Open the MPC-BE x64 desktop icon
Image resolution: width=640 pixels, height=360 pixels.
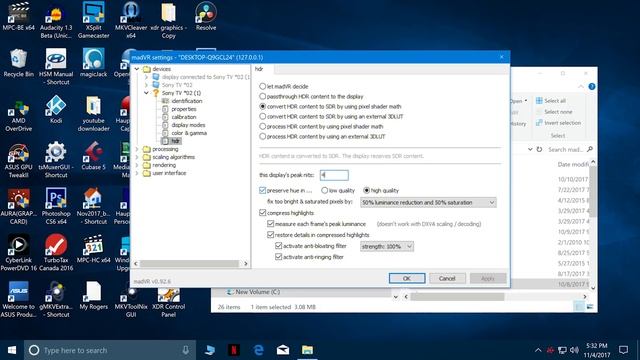(x=18, y=17)
